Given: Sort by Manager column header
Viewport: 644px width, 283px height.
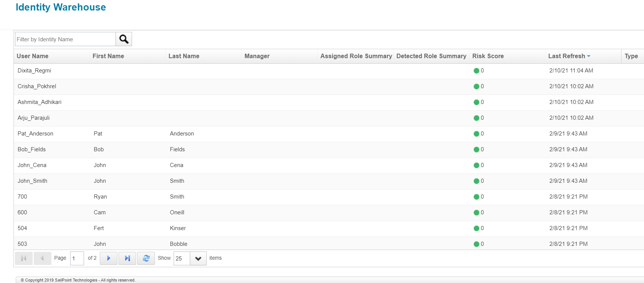Looking at the screenshot, I should tap(257, 56).
